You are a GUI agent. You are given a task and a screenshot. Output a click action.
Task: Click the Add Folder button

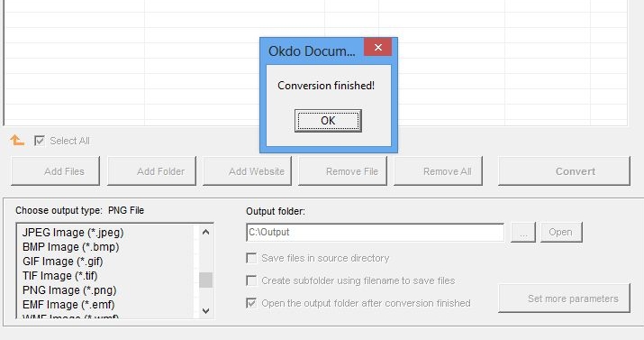point(151,171)
